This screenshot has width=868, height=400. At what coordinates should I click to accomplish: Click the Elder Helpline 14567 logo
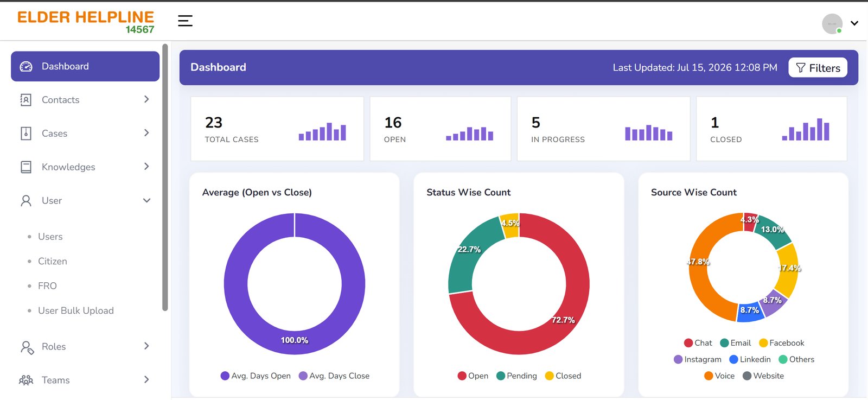pyautogui.click(x=86, y=22)
